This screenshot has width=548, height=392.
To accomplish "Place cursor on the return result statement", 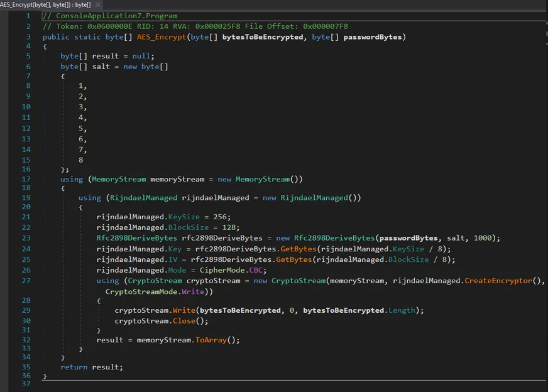I will [92, 367].
